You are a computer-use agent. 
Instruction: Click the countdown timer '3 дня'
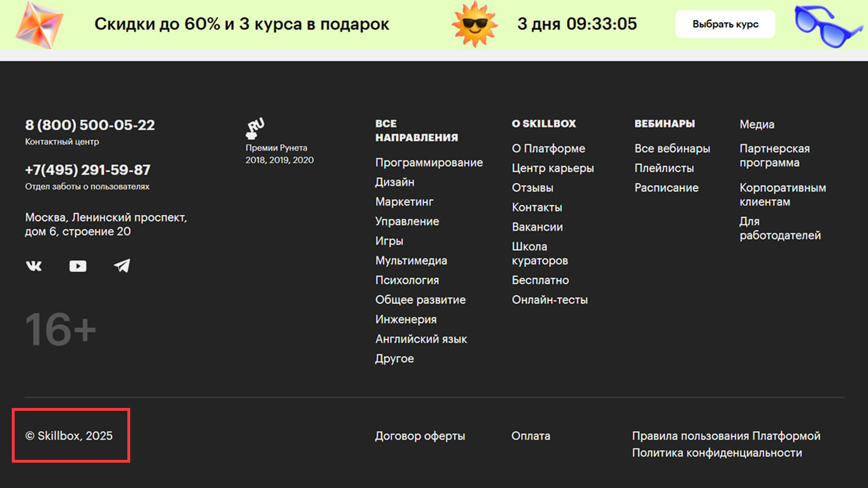coord(577,24)
